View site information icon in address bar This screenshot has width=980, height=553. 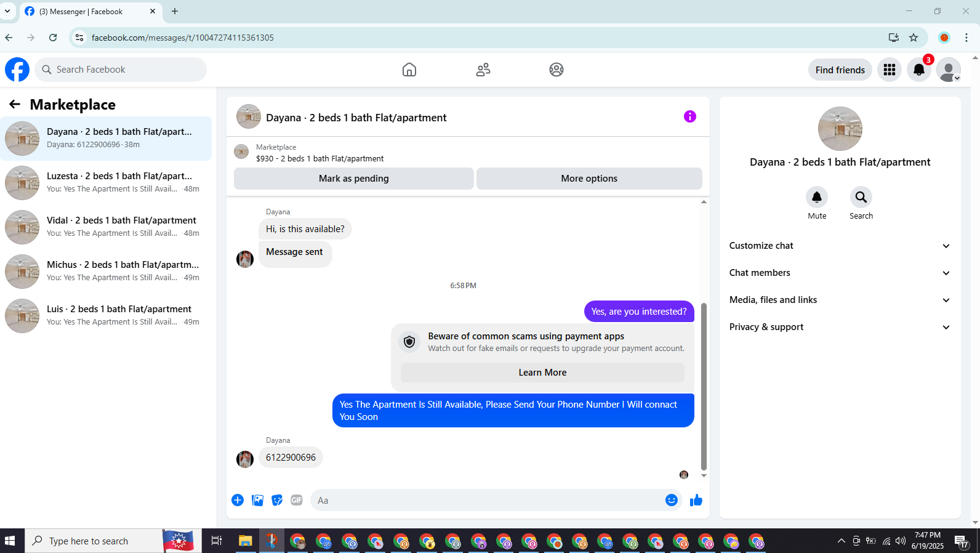[x=79, y=38]
